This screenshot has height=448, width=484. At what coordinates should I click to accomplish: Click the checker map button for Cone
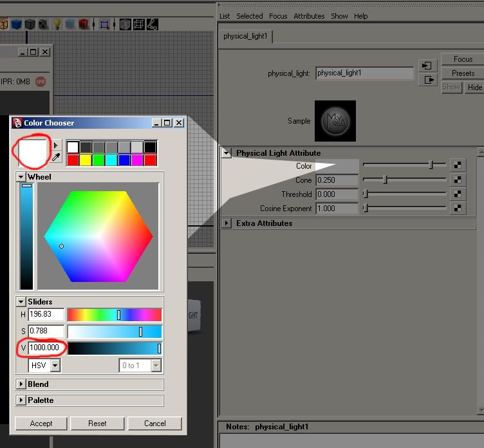click(x=457, y=180)
